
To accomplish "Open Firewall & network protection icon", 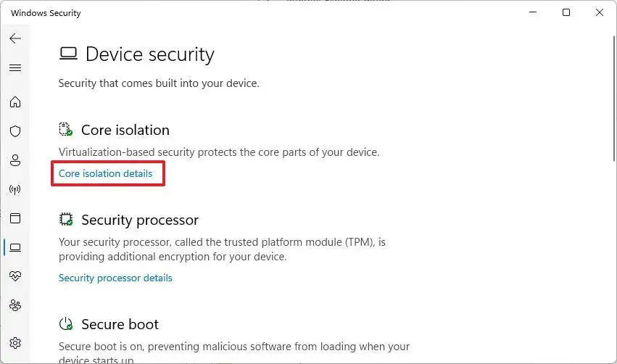I will click(x=15, y=189).
